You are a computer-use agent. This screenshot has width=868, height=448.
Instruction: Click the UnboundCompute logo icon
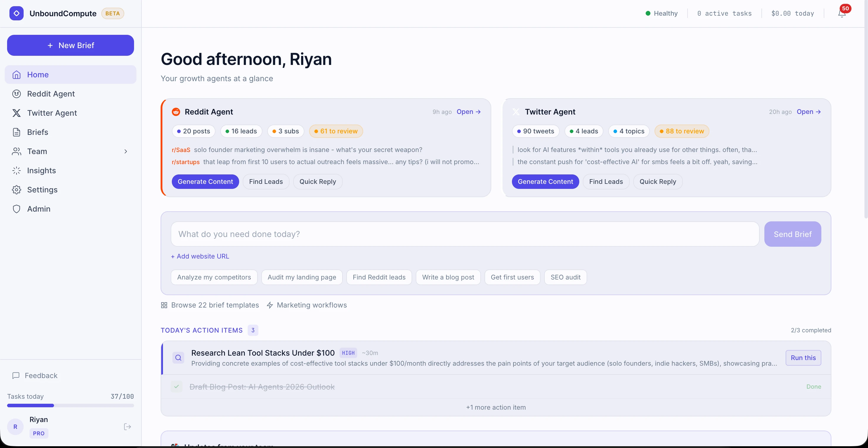[17, 14]
